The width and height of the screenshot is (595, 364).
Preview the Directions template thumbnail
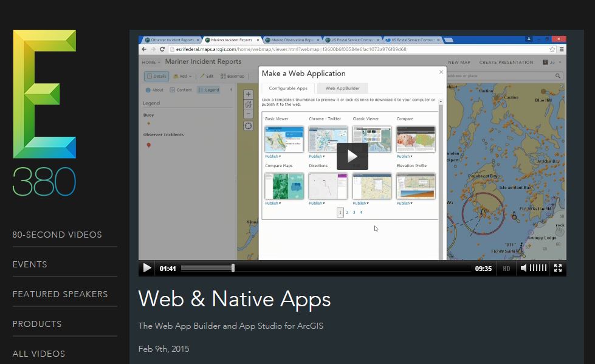click(328, 186)
